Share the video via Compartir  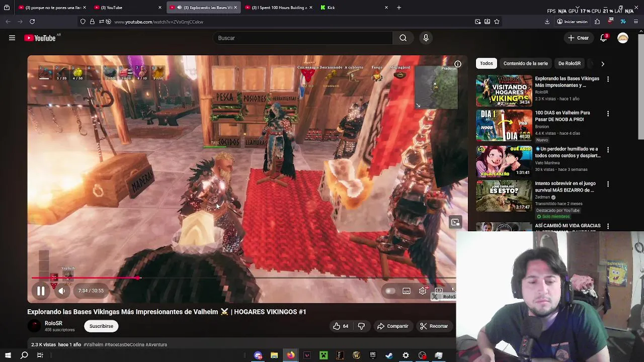coord(392,326)
